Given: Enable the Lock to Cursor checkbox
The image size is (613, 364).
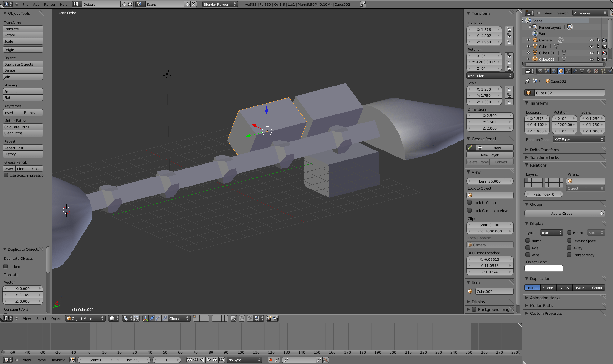Looking at the screenshot, I should coord(470,203).
